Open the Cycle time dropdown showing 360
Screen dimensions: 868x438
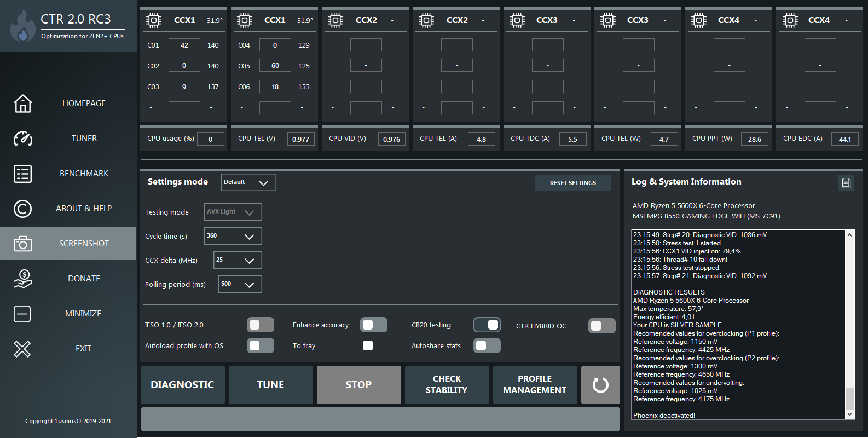tap(233, 236)
